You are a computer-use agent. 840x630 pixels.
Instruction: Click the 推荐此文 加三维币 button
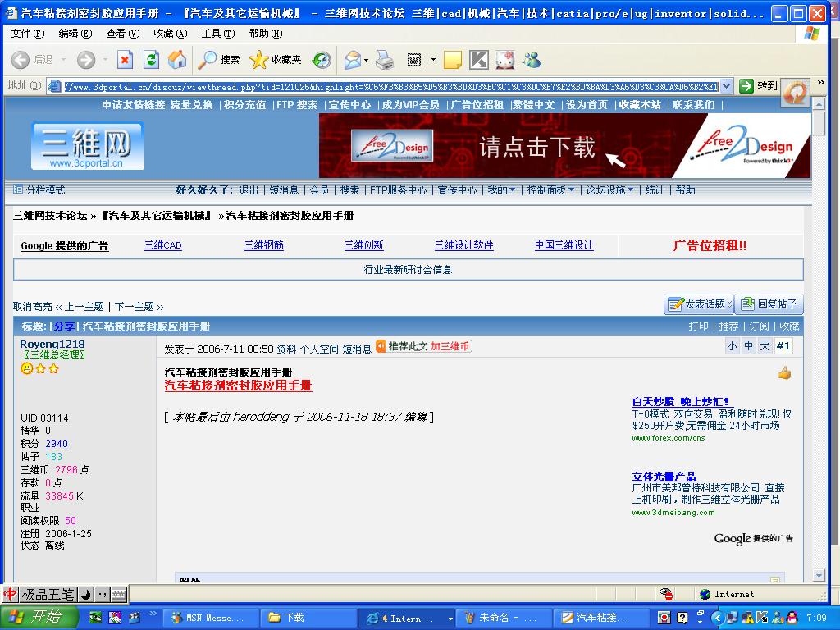[x=424, y=347]
